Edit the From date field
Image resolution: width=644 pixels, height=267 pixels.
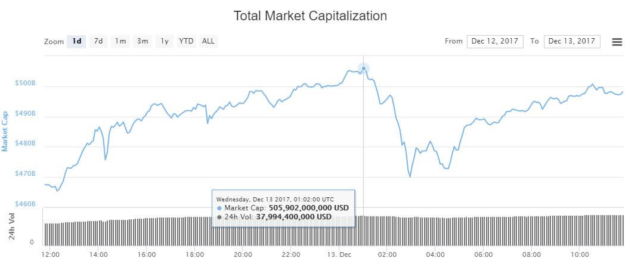pos(495,41)
